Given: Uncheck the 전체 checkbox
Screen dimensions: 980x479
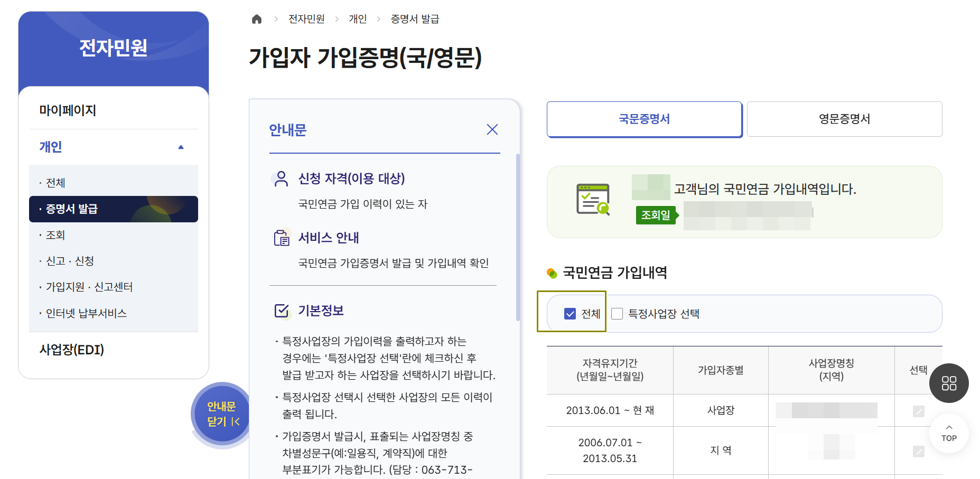Looking at the screenshot, I should click(x=570, y=314).
